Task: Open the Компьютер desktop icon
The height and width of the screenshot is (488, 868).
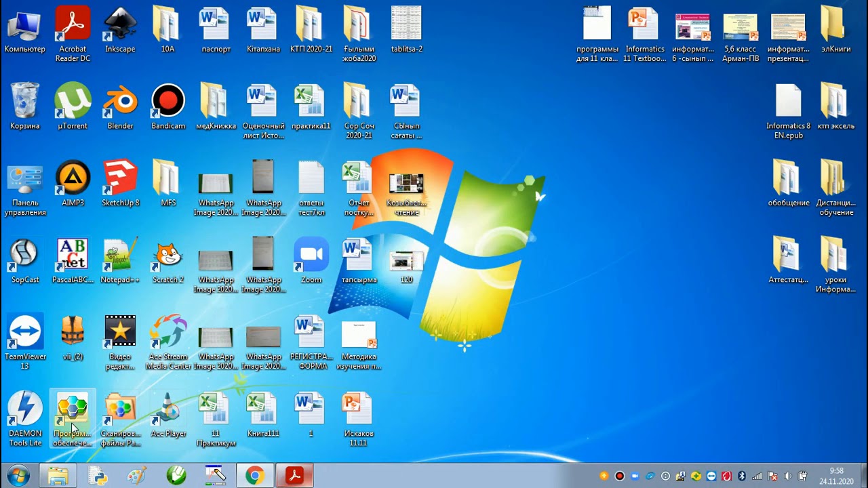Action: point(25,30)
